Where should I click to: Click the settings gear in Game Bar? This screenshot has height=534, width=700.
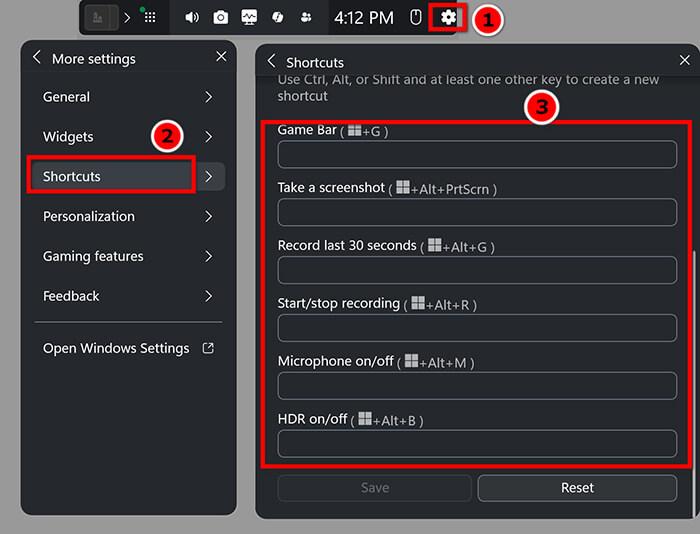pos(448,17)
